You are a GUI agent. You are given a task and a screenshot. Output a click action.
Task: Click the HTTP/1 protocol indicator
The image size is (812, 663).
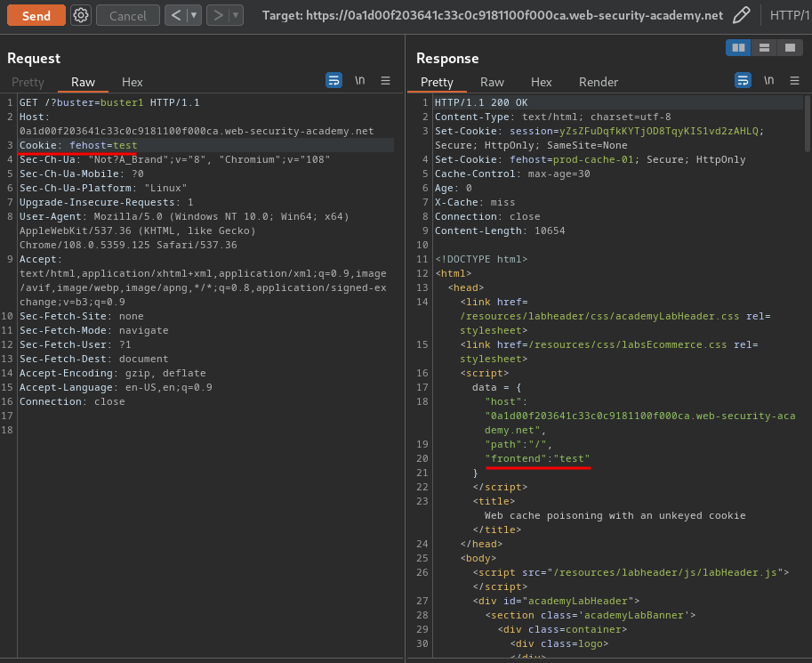tap(790, 15)
